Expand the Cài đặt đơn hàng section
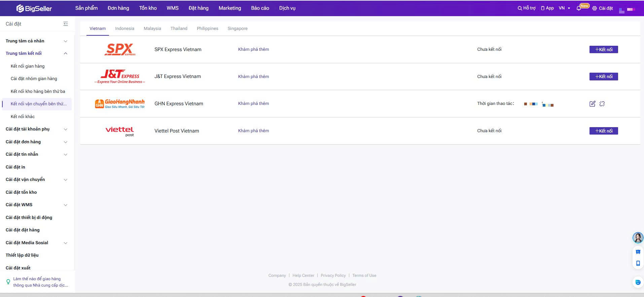Image resolution: width=644 pixels, height=297 pixels. (66, 142)
